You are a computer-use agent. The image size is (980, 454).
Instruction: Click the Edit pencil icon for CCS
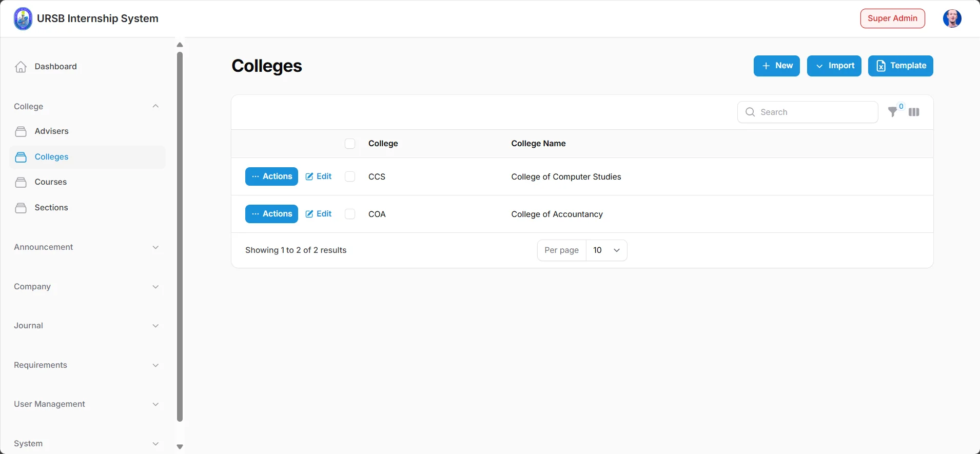[309, 176]
